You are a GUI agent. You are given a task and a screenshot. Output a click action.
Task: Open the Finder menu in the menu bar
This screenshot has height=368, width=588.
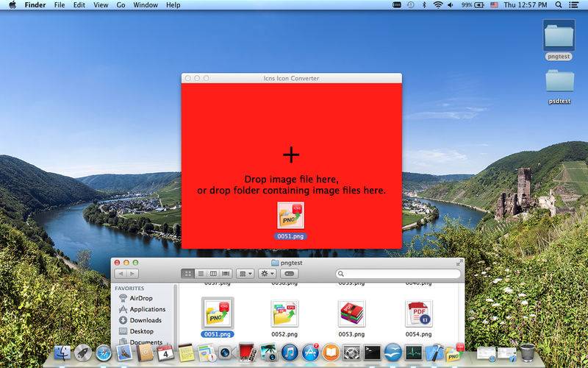coord(35,5)
